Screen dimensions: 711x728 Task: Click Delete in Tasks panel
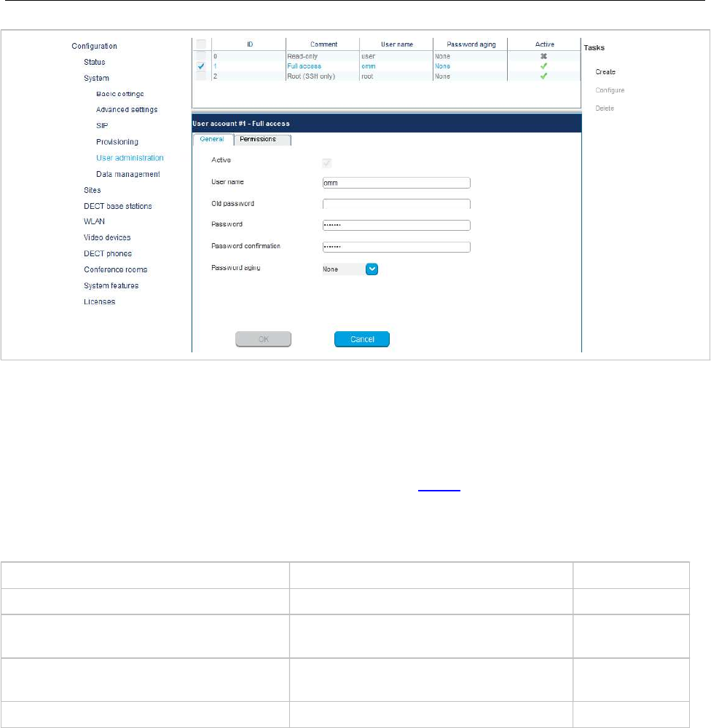[x=605, y=108]
